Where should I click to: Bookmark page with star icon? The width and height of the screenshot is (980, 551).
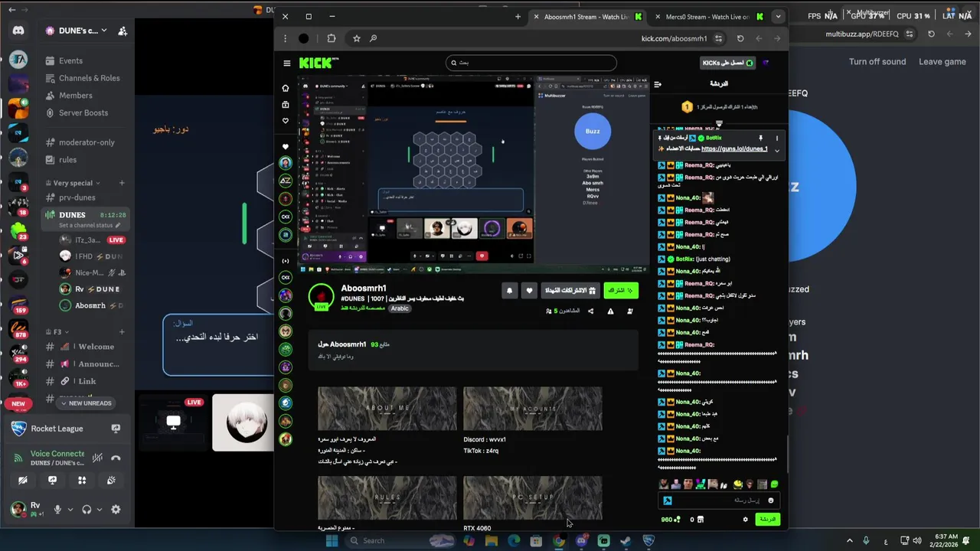pyautogui.click(x=357, y=38)
